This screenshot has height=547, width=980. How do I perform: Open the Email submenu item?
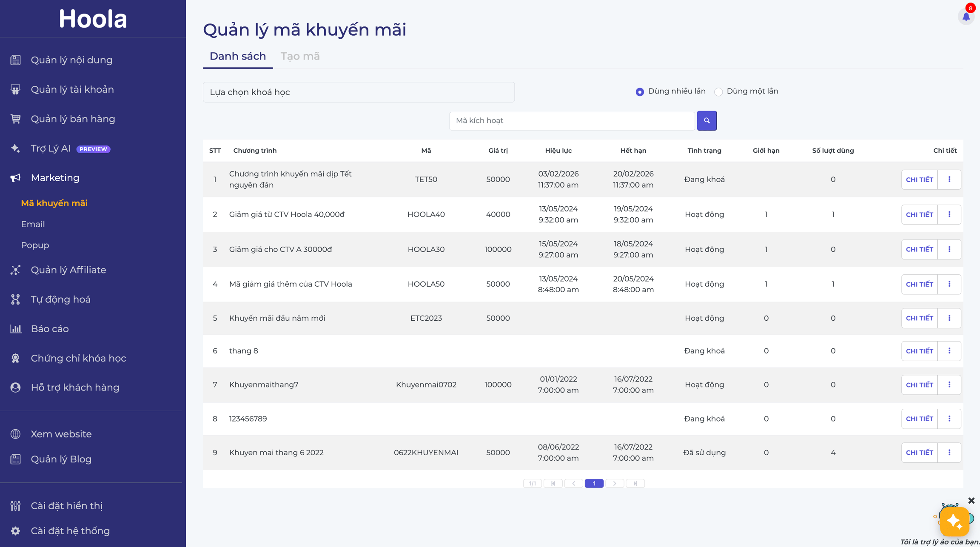click(33, 224)
